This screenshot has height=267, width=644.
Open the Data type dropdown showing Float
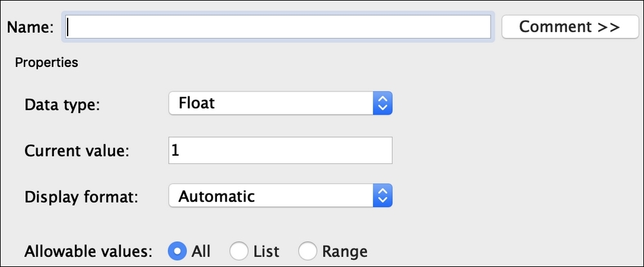(281, 103)
